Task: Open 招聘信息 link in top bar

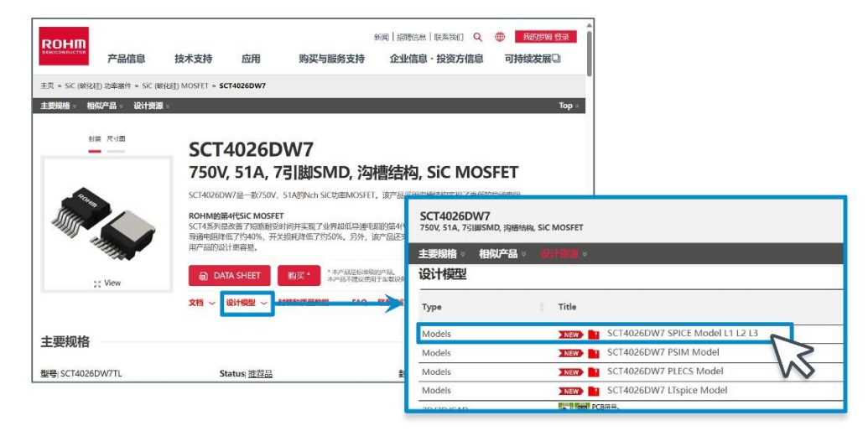Action: (x=411, y=37)
